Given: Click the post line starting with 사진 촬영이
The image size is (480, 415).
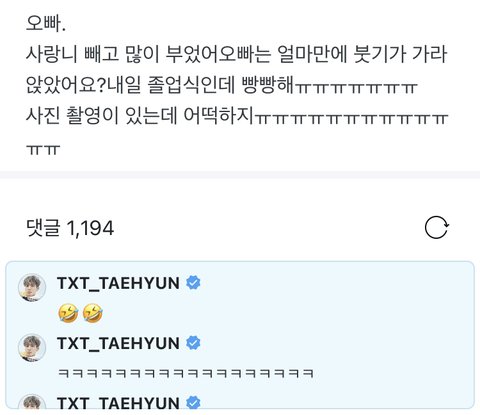Looking at the screenshot, I should (x=237, y=115).
